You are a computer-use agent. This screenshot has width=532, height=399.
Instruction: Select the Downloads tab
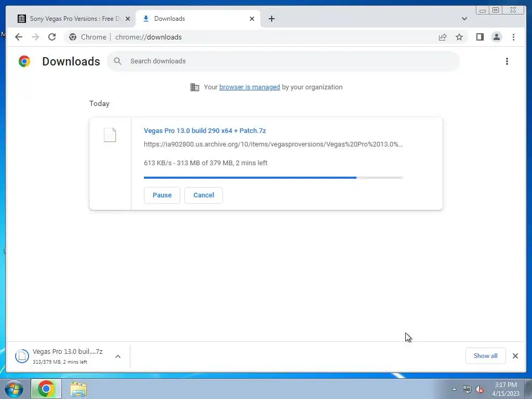point(198,19)
